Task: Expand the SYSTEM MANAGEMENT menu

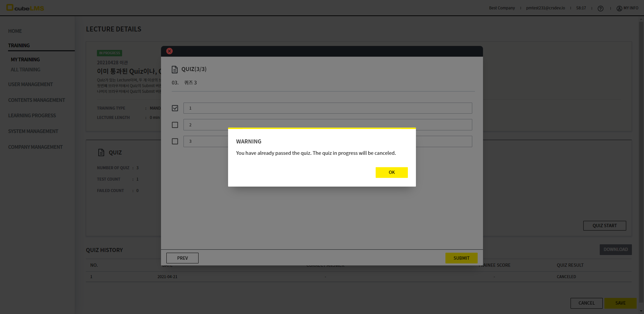Action: (x=33, y=131)
